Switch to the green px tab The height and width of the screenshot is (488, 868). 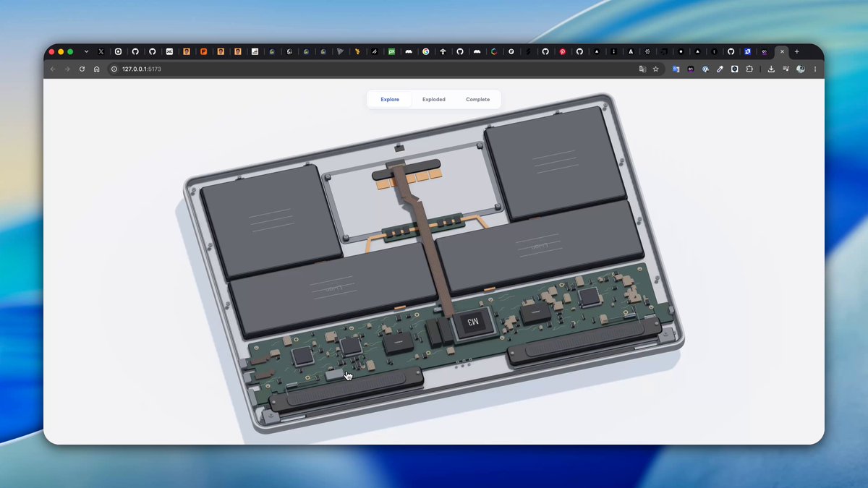pos(391,51)
